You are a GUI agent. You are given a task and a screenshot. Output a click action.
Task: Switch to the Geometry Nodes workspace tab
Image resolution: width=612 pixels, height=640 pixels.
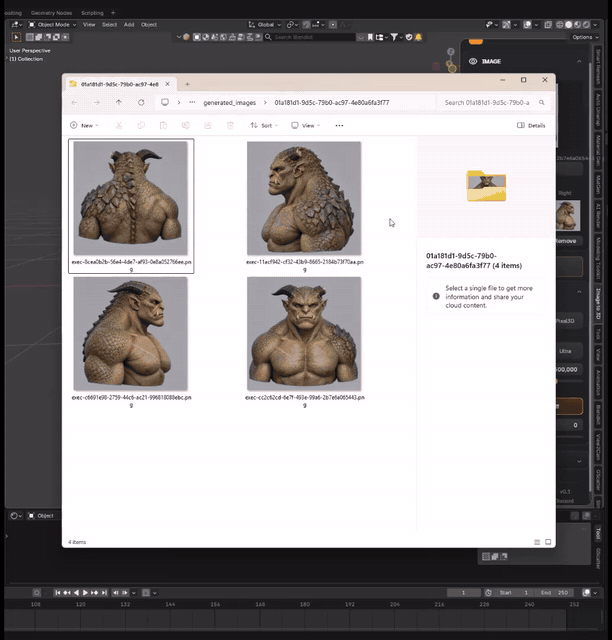(x=51, y=13)
